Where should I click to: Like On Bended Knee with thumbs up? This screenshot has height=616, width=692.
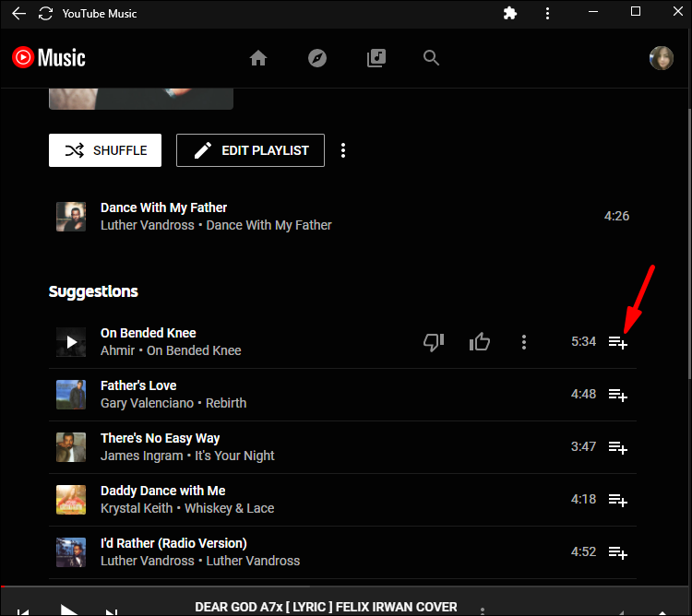pos(479,342)
